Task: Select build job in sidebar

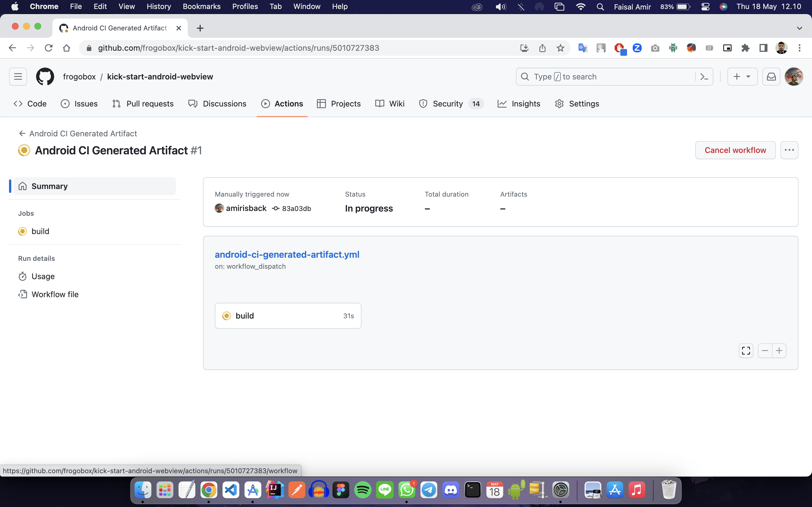Action: pyautogui.click(x=40, y=231)
